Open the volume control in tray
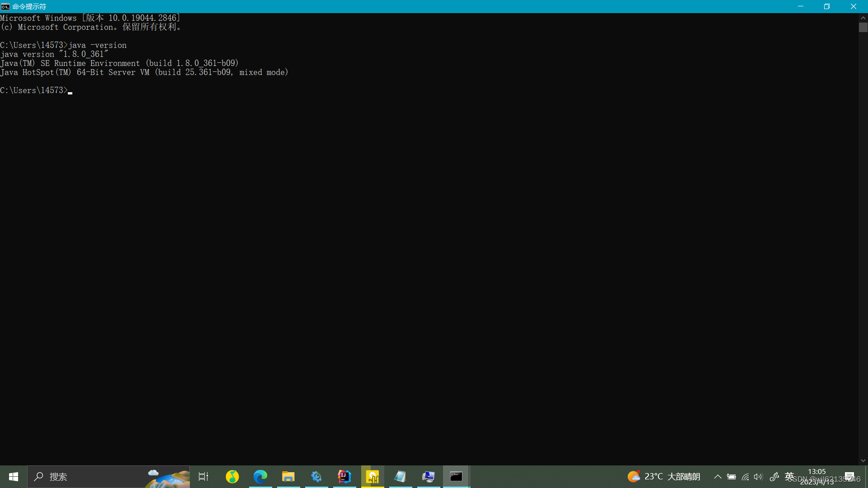This screenshot has height=488, width=868. click(x=758, y=477)
